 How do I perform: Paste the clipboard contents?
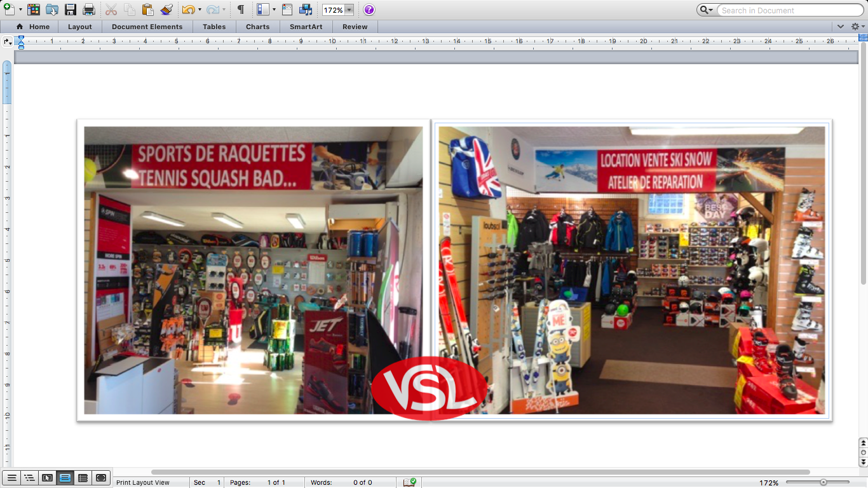(x=149, y=10)
